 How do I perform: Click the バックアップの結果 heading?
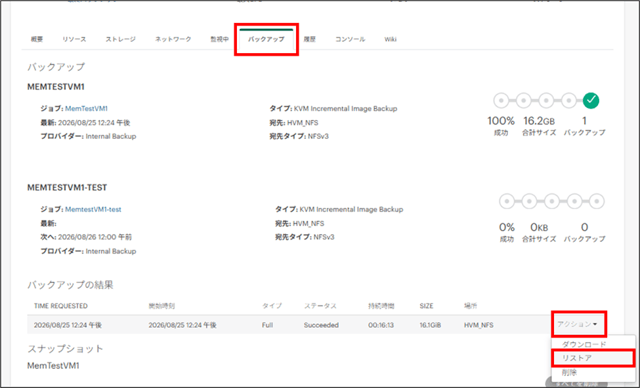click(70, 285)
